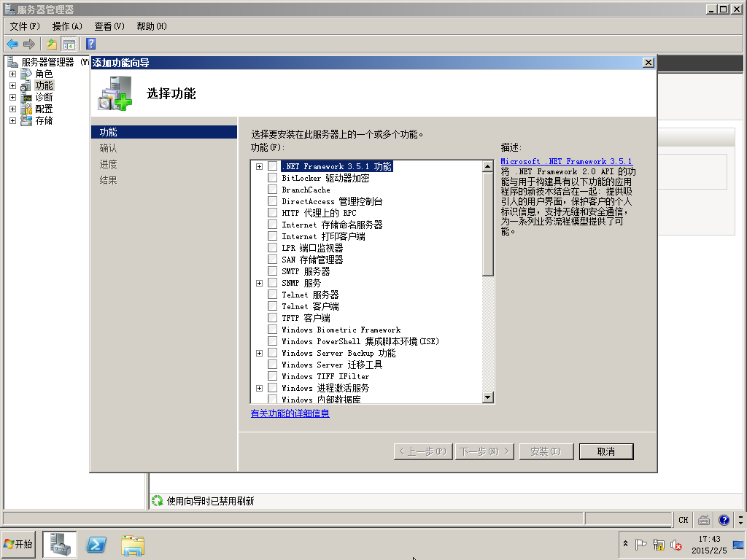Click the refresh-disabled status icon

(x=158, y=500)
